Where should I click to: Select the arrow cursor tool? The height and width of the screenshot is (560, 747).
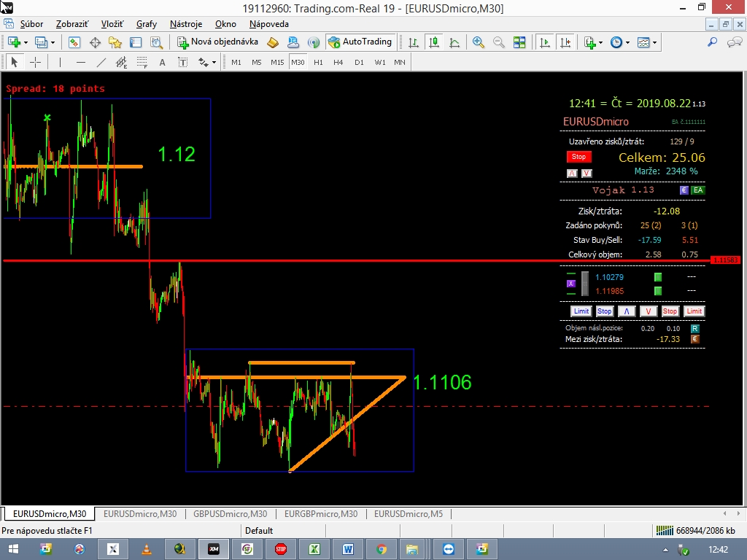click(x=15, y=62)
